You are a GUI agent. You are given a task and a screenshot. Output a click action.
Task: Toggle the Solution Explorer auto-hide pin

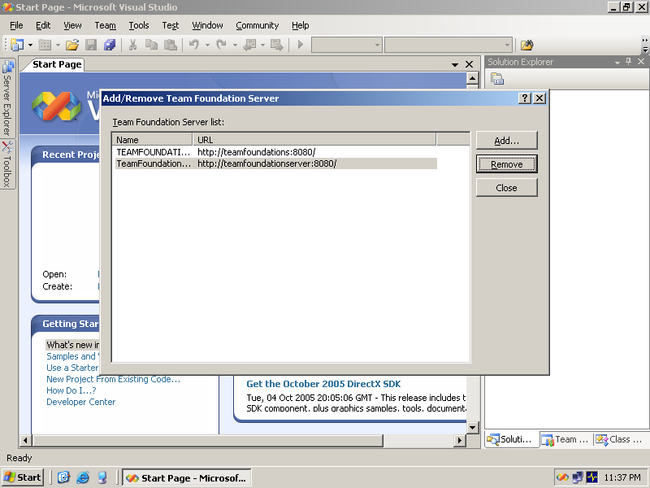tap(628, 62)
